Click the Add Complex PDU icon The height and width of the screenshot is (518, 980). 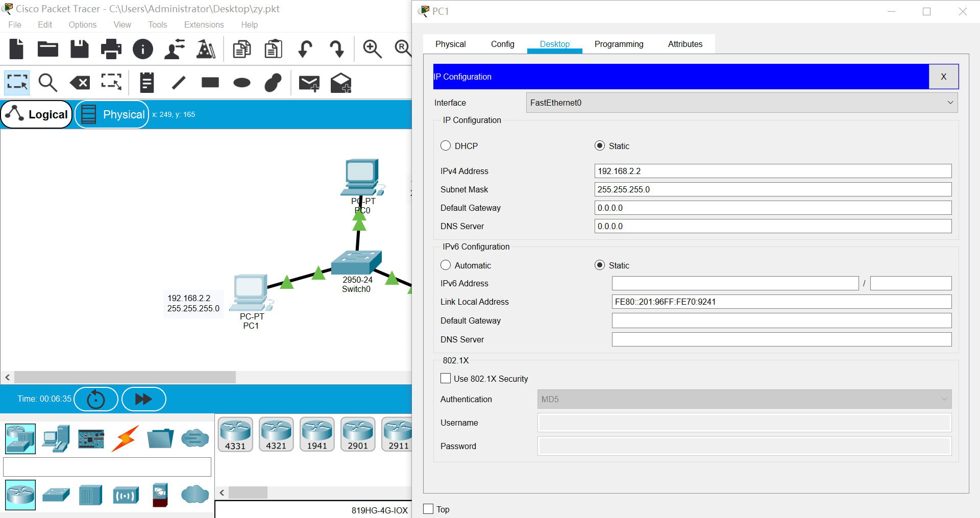coord(341,83)
